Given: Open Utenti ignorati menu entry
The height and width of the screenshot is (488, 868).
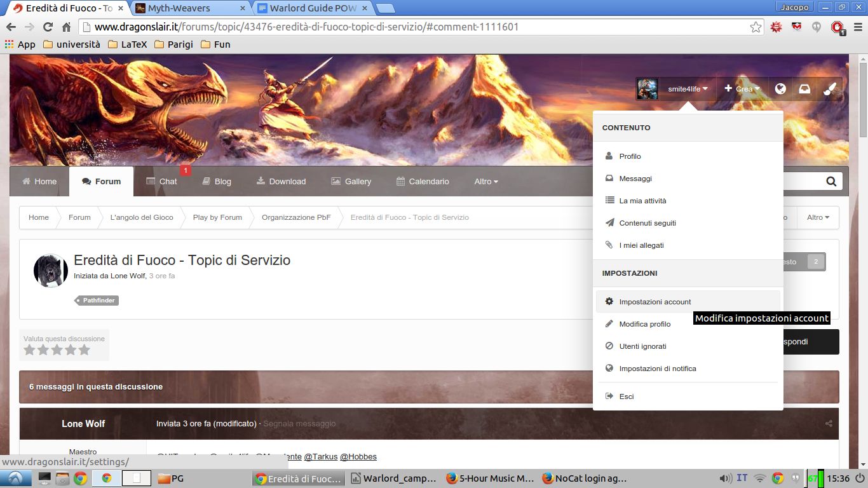Looking at the screenshot, I should (x=688, y=346).
